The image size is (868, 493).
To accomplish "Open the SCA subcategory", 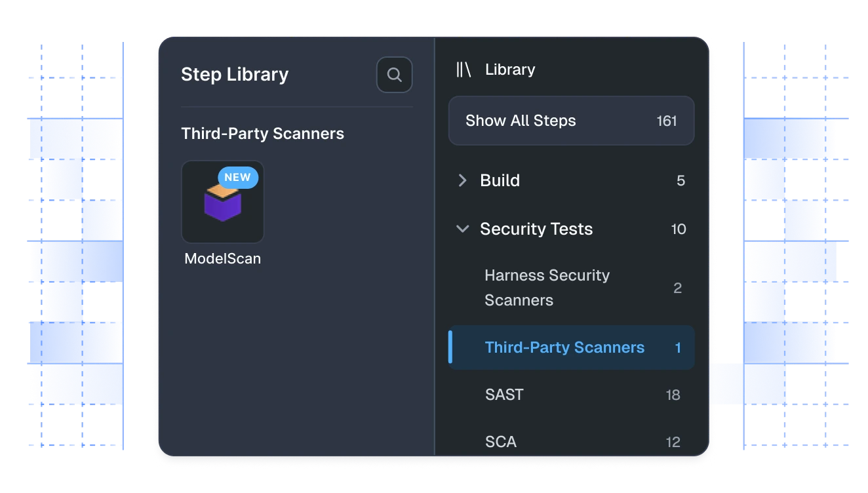I will click(x=571, y=442).
